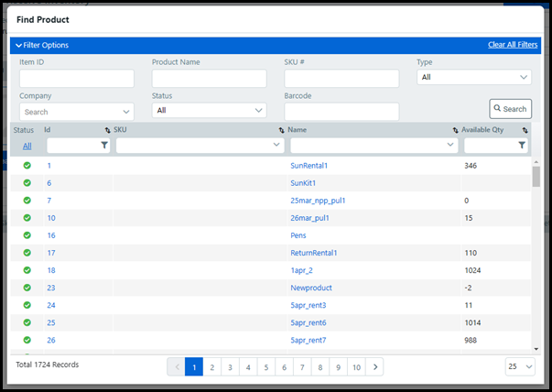Open the page size dropdown showing 25

click(x=518, y=366)
